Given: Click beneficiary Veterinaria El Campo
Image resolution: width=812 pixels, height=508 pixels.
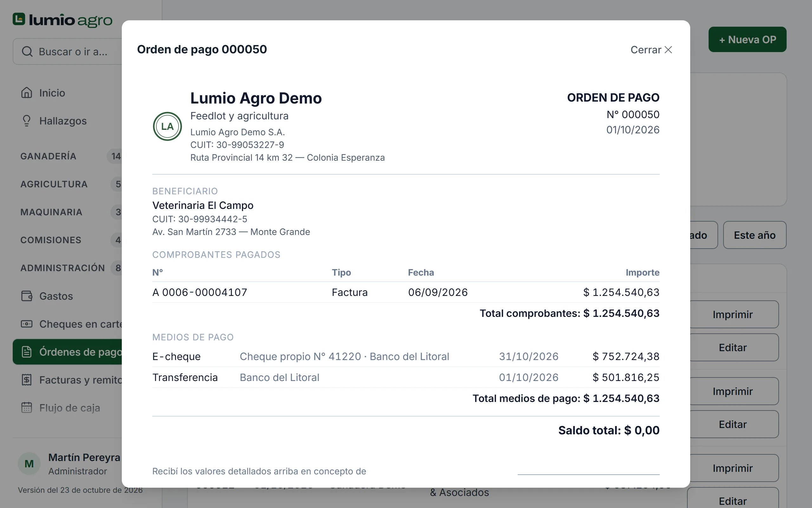Looking at the screenshot, I should click(203, 205).
